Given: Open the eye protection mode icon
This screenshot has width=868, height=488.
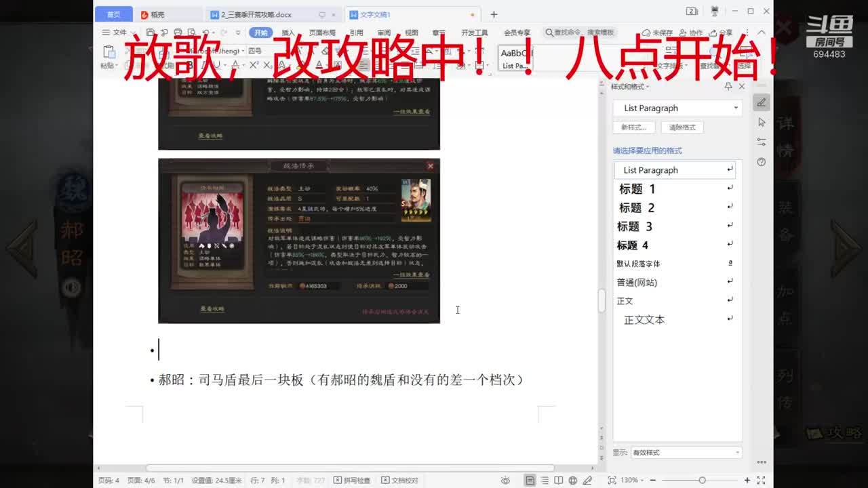Looking at the screenshot, I should pos(505,480).
